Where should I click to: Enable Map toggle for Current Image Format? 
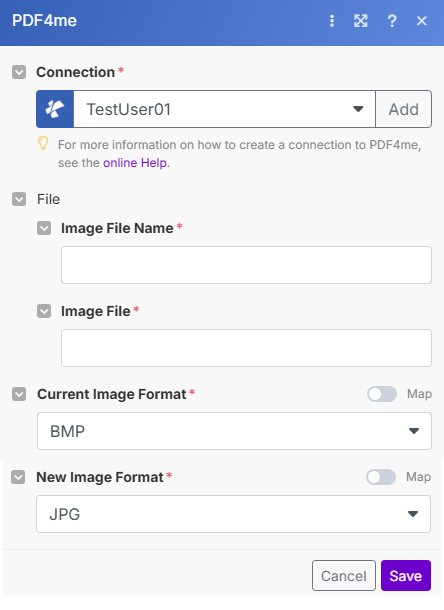click(382, 394)
